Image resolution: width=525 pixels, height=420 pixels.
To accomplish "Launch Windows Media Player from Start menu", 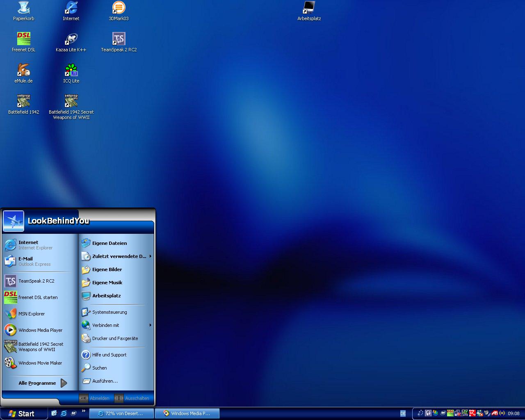I will point(40,330).
